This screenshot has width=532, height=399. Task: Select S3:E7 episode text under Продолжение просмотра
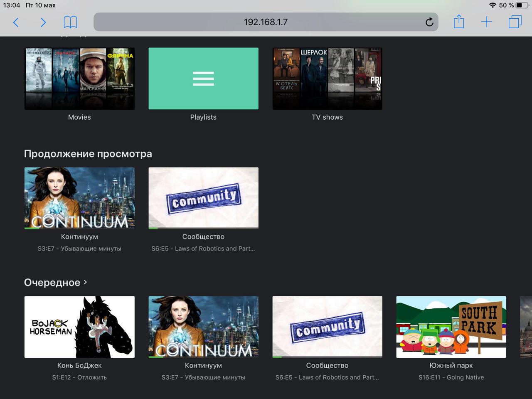[x=79, y=249]
